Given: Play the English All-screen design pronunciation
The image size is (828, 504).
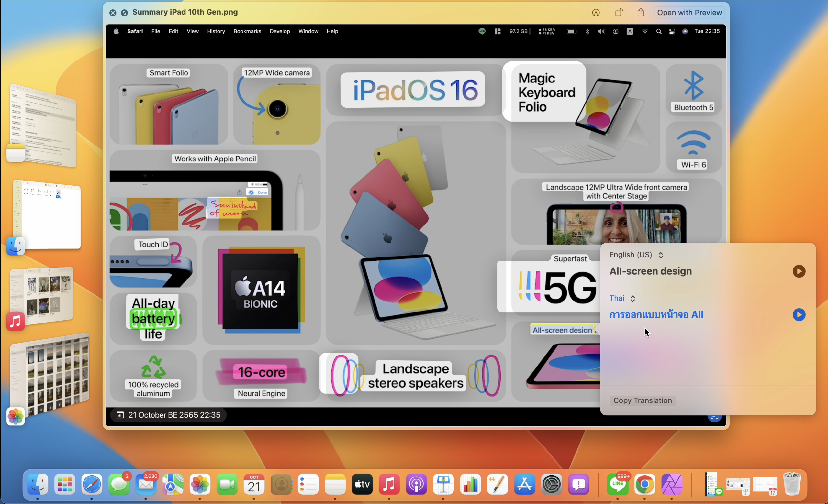Looking at the screenshot, I should (x=799, y=271).
